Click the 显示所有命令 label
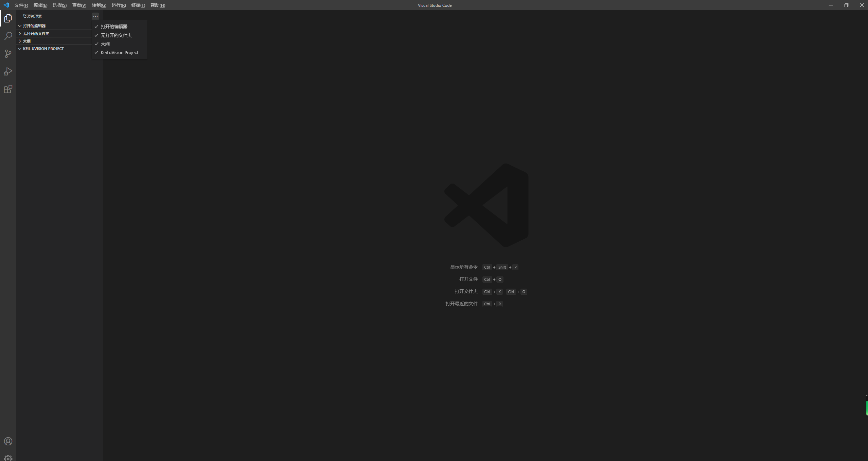Viewport: 868px width, 461px height. (x=464, y=267)
